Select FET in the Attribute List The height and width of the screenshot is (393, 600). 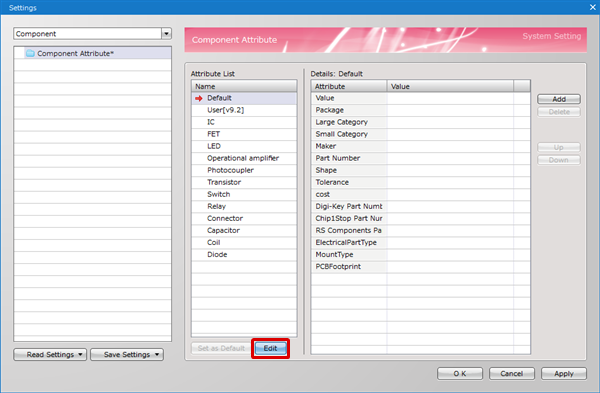pyautogui.click(x=244, y=134)
